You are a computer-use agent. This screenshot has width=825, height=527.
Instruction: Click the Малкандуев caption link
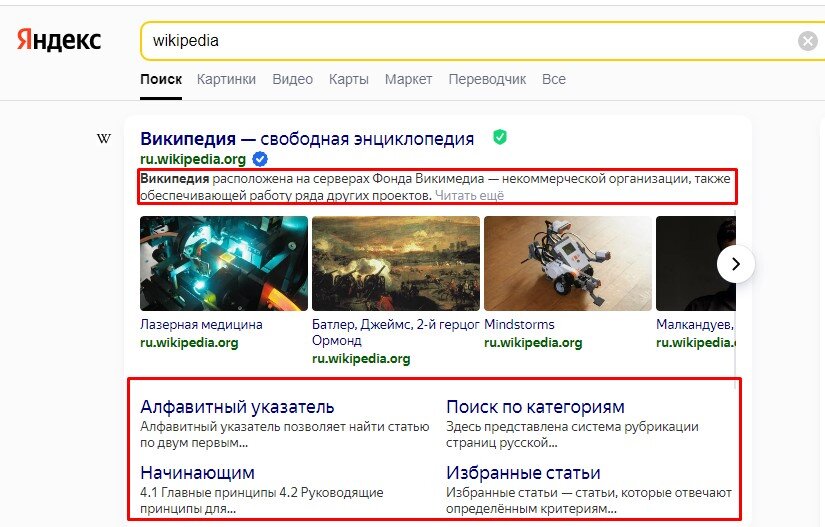tap(695, 325)
